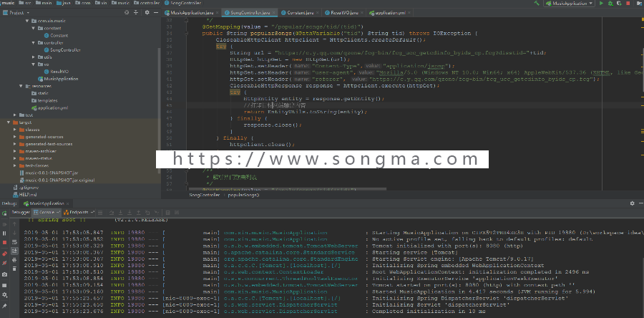The width and height of the screenshot is (644, 318).
Task: Collapse the constant package folder
Action: coord(34,28)
